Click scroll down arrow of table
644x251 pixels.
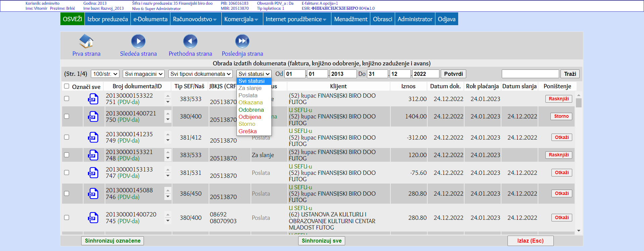[579, 231]
